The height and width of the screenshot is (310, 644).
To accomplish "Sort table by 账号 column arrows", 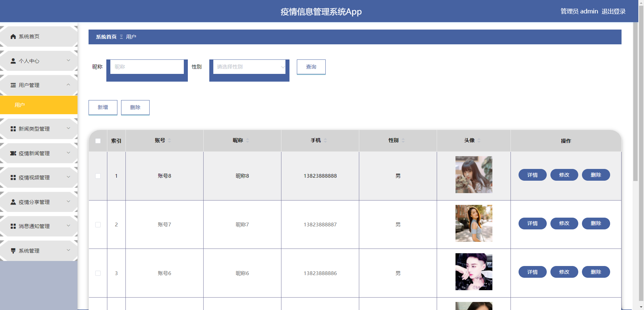I will click(169, 140).
